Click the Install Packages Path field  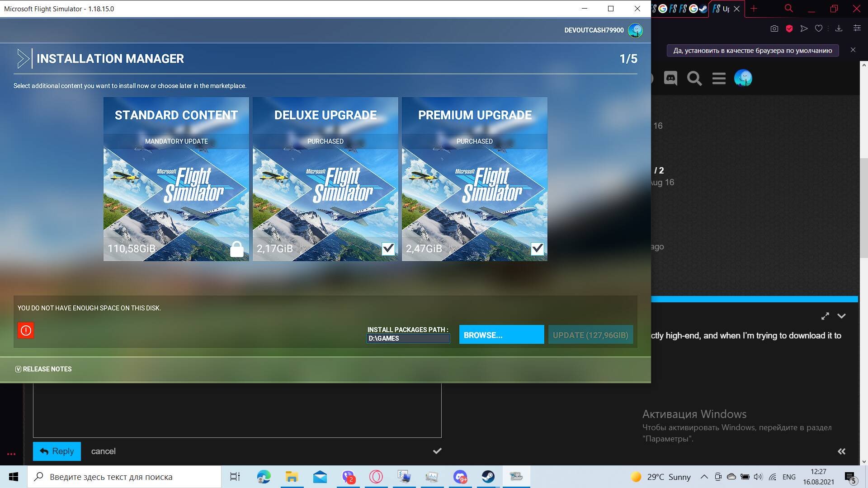click(408, 338)
